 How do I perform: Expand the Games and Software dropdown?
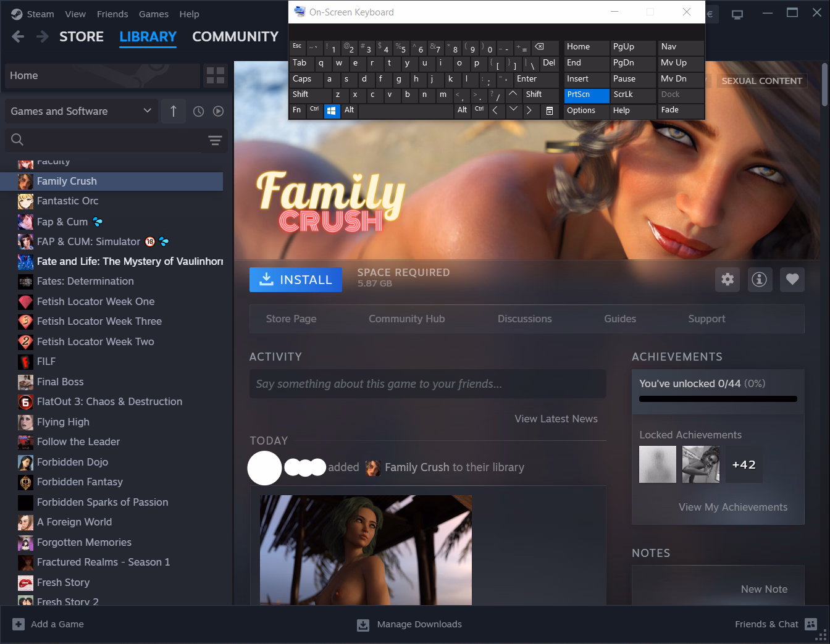[x=81, y=111]
